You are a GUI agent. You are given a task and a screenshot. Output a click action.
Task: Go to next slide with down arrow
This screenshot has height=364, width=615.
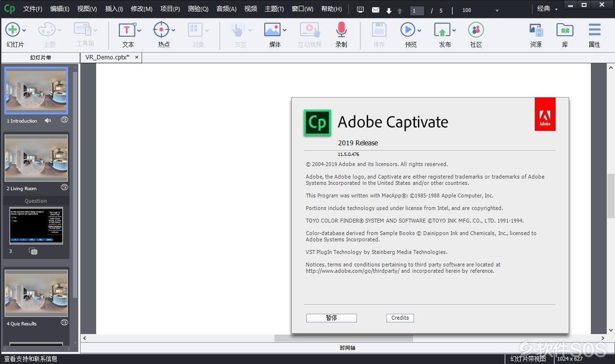point(389,11)
